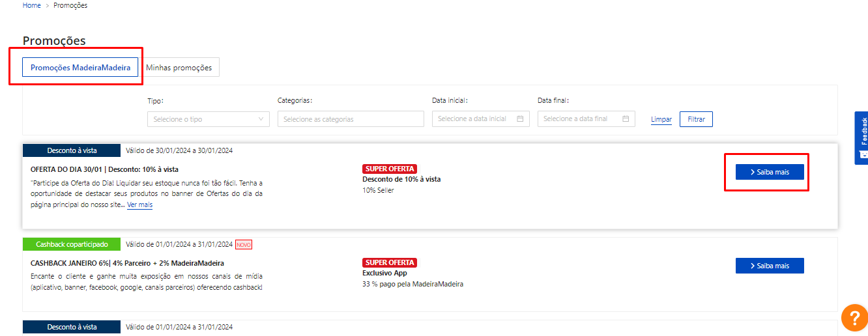This screenshot has width=868, height=336.
Task: Click Saiba mais for Oferta do Dia
Action: [x=770, y=172]
